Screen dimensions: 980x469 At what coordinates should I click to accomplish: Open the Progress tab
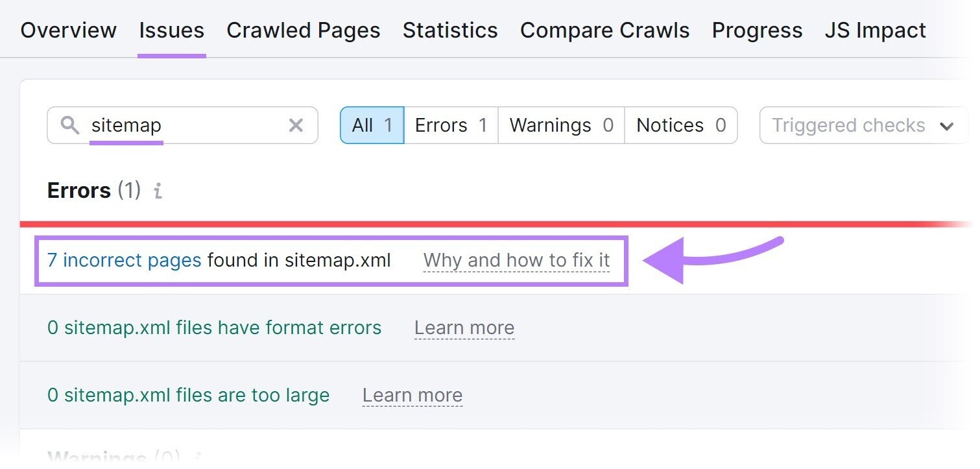(x=756, y=30)
